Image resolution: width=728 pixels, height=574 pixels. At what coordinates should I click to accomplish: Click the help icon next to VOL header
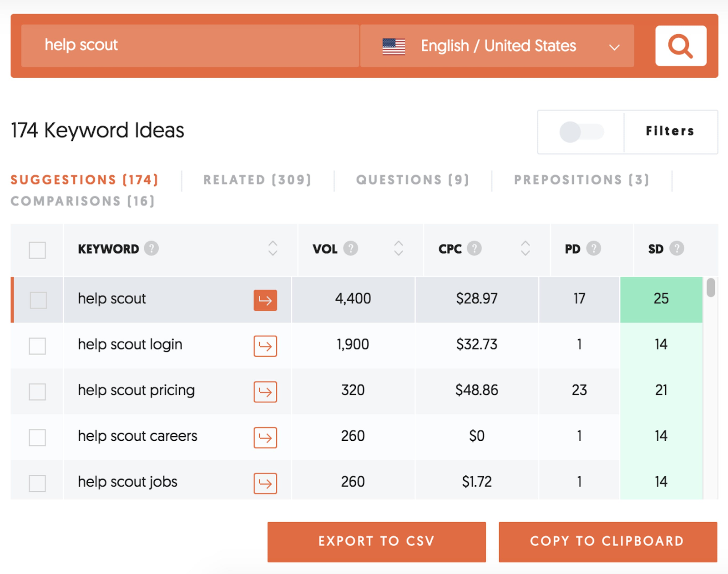coord(350,248)
